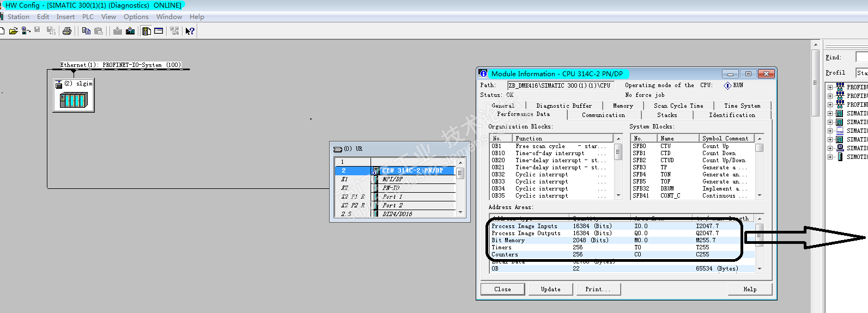868x313 pixels.
Task: Open the View menu
Action: tap(108, 17)
